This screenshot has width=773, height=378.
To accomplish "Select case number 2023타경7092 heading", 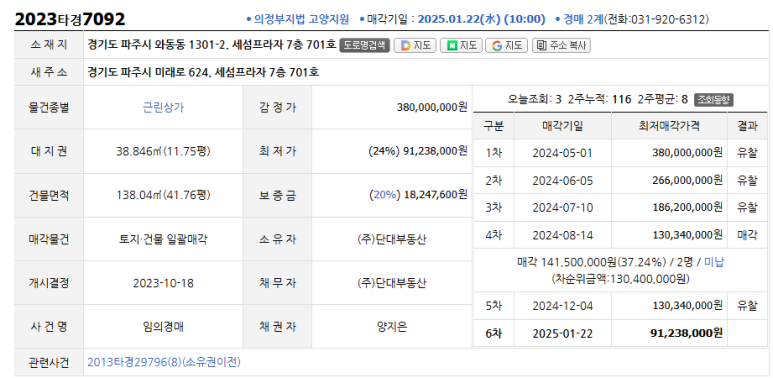I will (70, 19).
